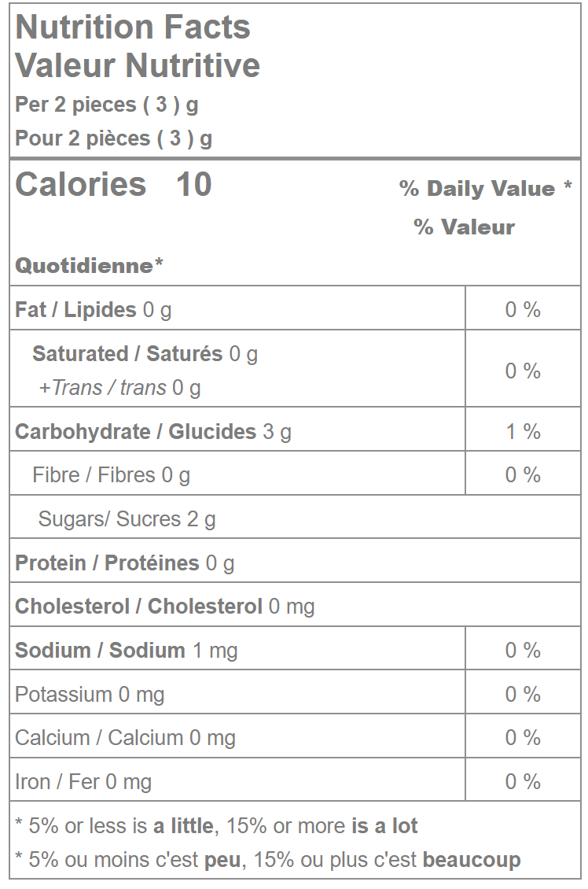
Task: Select the Protein / Protéines 0 g row
Action: pyautogui.click(x=125, y=563)
